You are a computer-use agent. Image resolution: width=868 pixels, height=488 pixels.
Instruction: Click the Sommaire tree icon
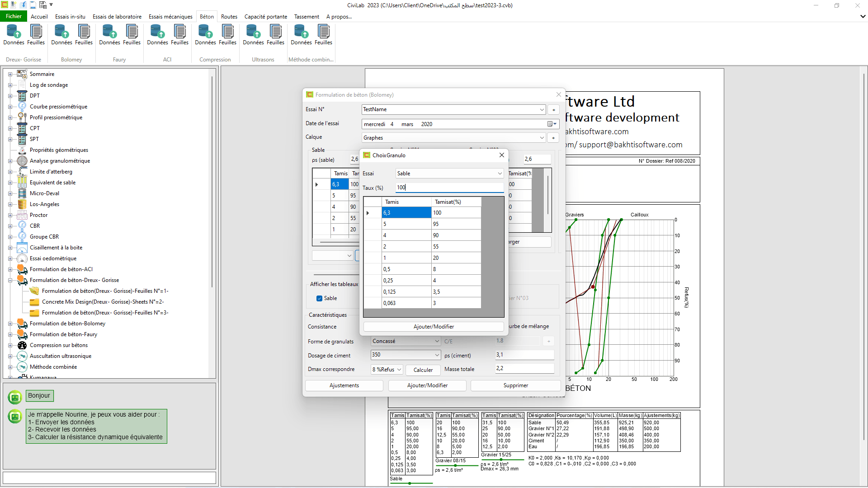(22, 74)
